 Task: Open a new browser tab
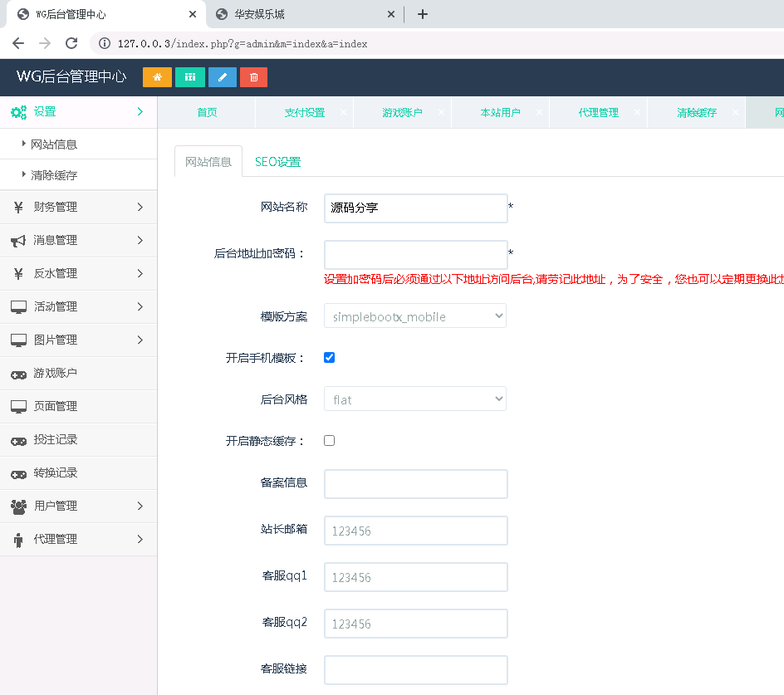coord(423,14)
